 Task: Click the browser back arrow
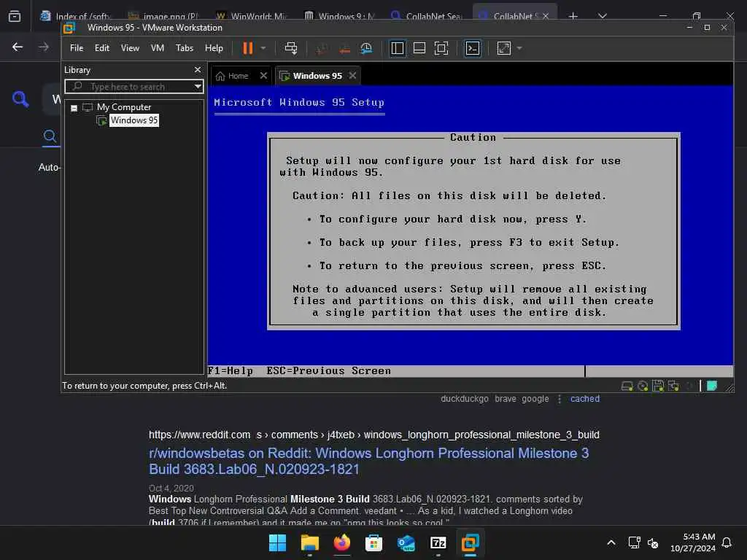(18, 47)
